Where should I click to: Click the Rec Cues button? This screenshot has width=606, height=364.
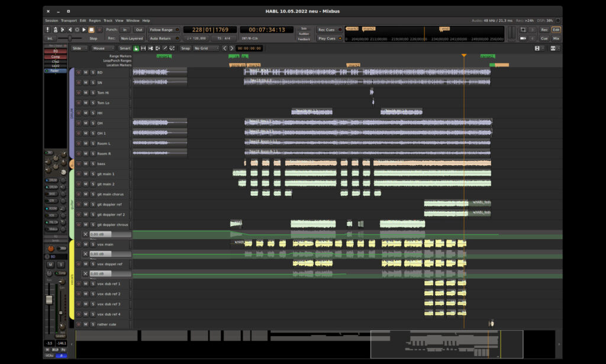click(329, 30)
